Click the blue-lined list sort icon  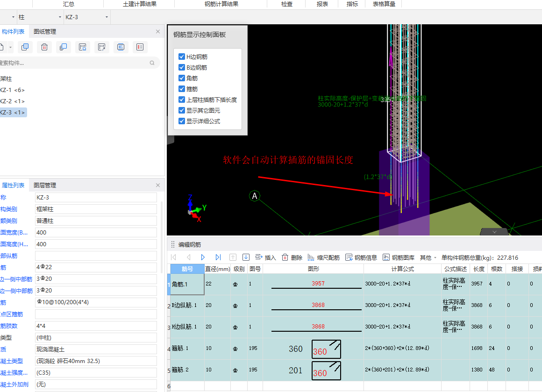[121, 47]
